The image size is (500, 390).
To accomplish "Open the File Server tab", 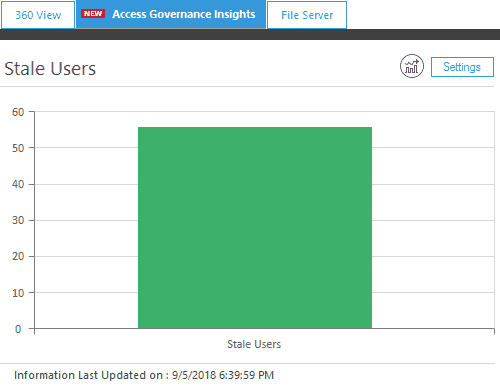I will pyautogui.click(x=307, y=15).
